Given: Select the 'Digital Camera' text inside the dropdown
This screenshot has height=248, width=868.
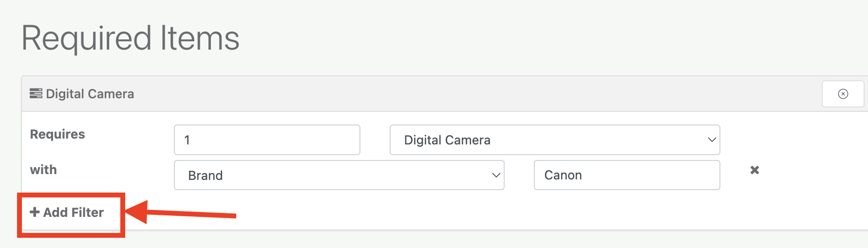Looking at the screenshot, I should 447,140.
